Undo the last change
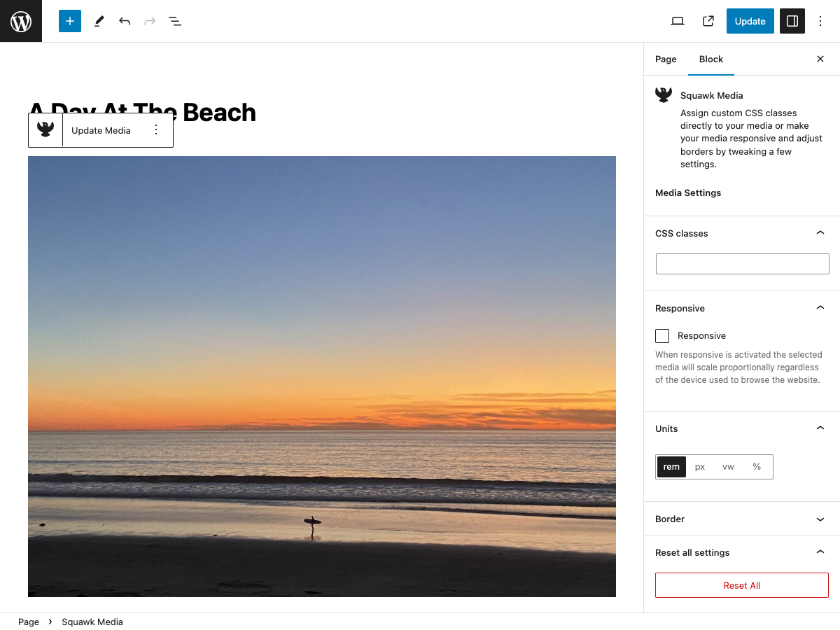 [125, 21]
